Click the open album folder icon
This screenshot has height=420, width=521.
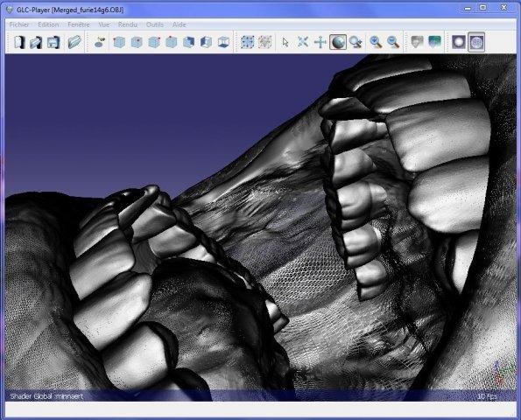[x=74, y=42]
